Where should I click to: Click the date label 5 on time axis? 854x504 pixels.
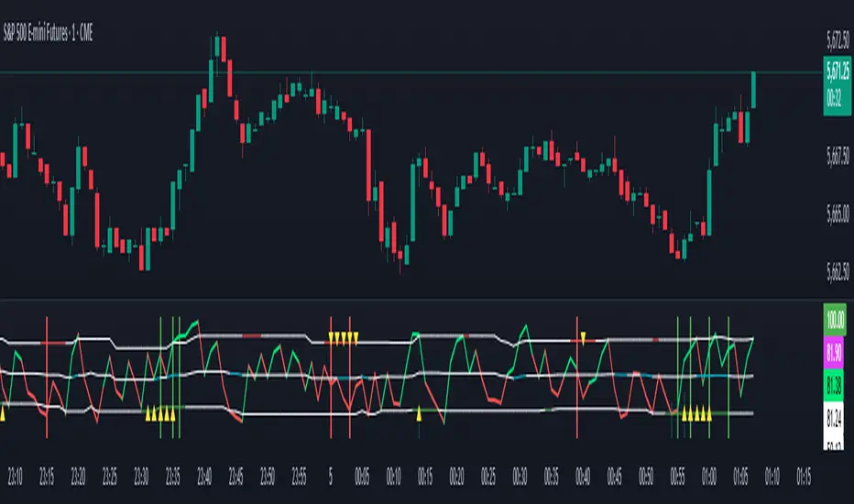(331, 477)
